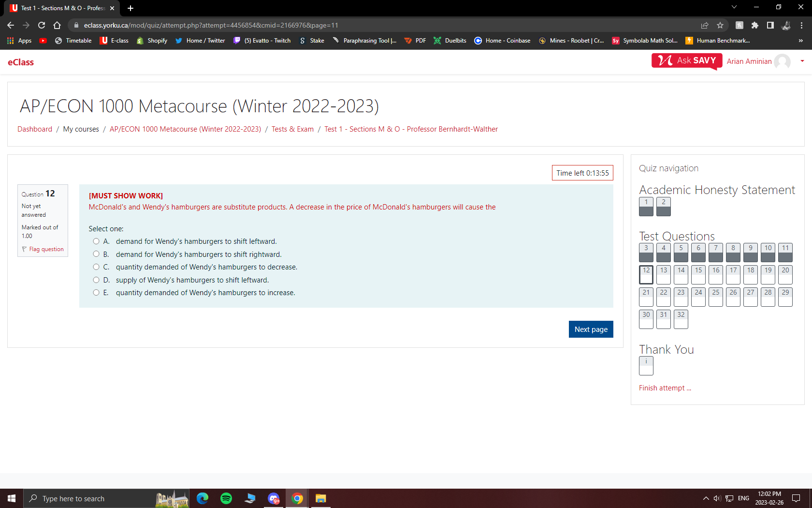The width and height of the screenshot is (812, 508).
Task: Open Chrome from the taskbar
Action: (297, 498)
